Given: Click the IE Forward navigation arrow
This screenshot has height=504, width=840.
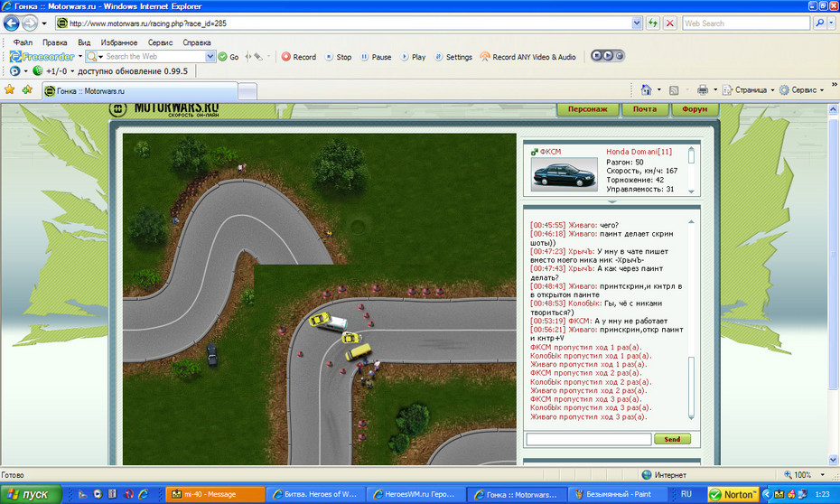Looking at the screenshot, I should pos(30,23).
